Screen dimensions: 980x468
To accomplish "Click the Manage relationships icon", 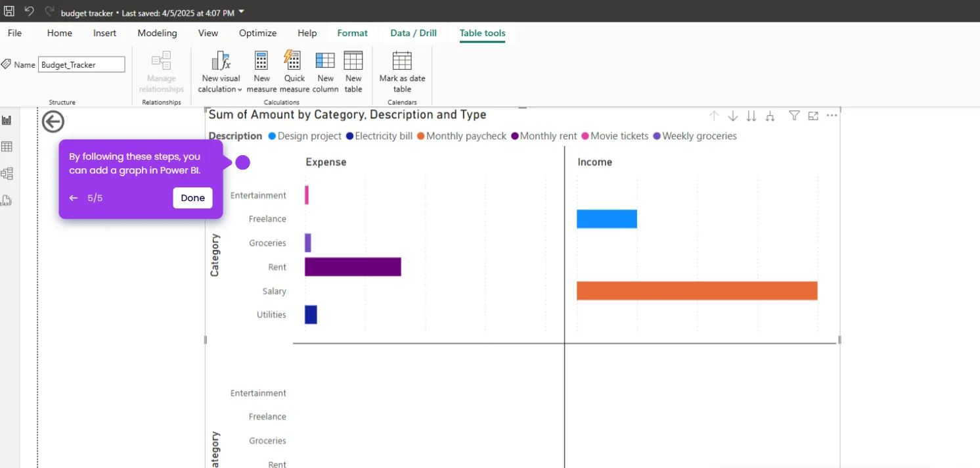I will (x=162, y=61).
